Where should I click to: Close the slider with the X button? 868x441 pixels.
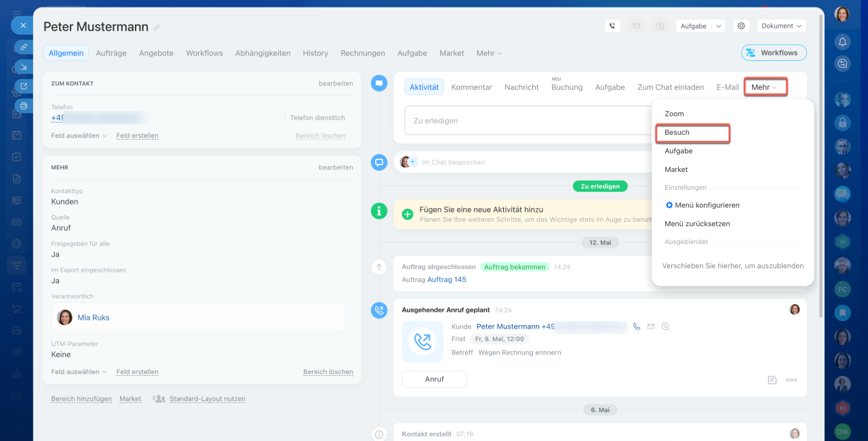point(22,25)
